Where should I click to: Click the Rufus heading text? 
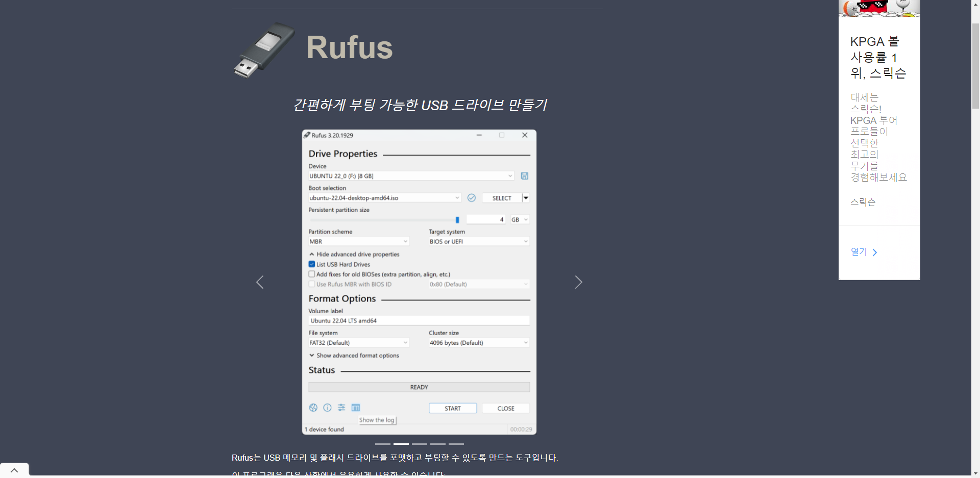click(x=350, y=47)
